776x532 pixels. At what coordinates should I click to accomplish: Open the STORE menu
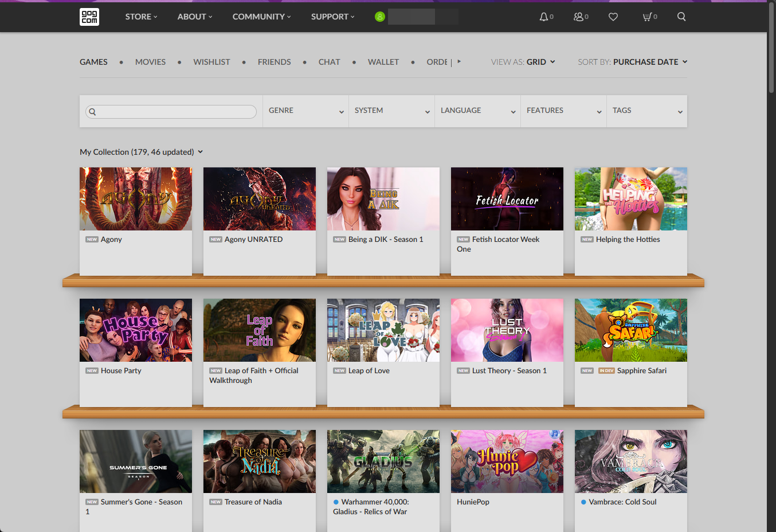tap(141, 17)
